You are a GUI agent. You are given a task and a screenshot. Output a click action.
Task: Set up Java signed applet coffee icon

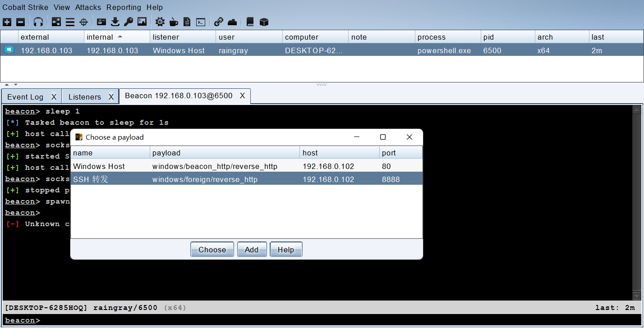point(174,22)
